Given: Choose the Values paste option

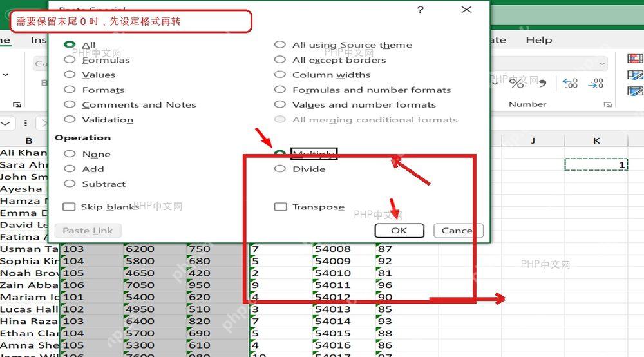Looking at the screenshot, I should click(70, 74).
